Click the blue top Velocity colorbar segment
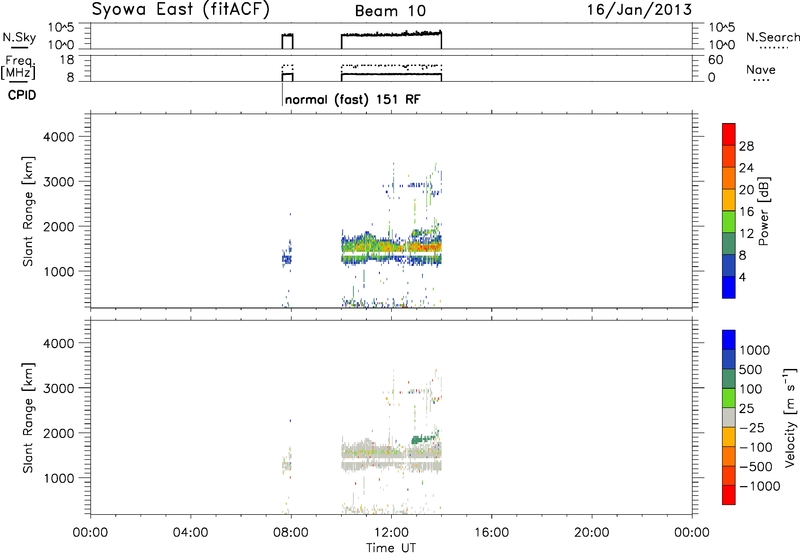Screen dimensions: 800x554 tap(729, 340)
